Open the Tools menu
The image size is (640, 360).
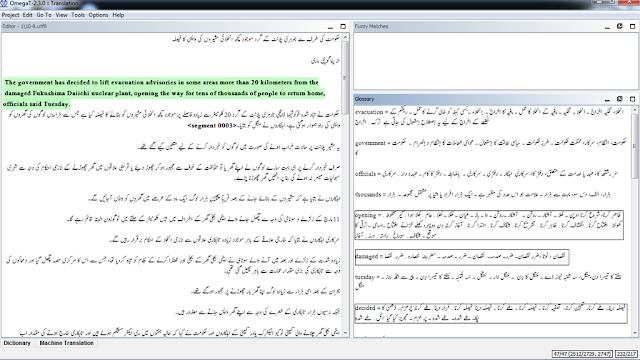coord(78,15)
